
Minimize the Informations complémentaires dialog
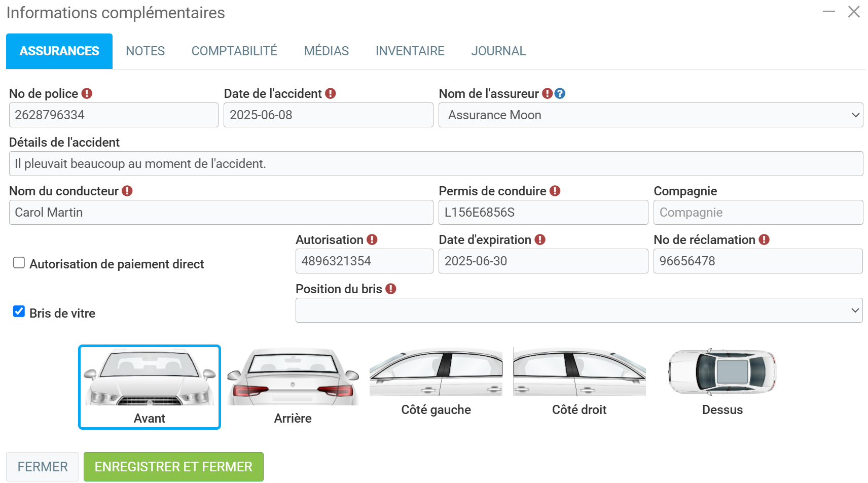pos(828,12)
